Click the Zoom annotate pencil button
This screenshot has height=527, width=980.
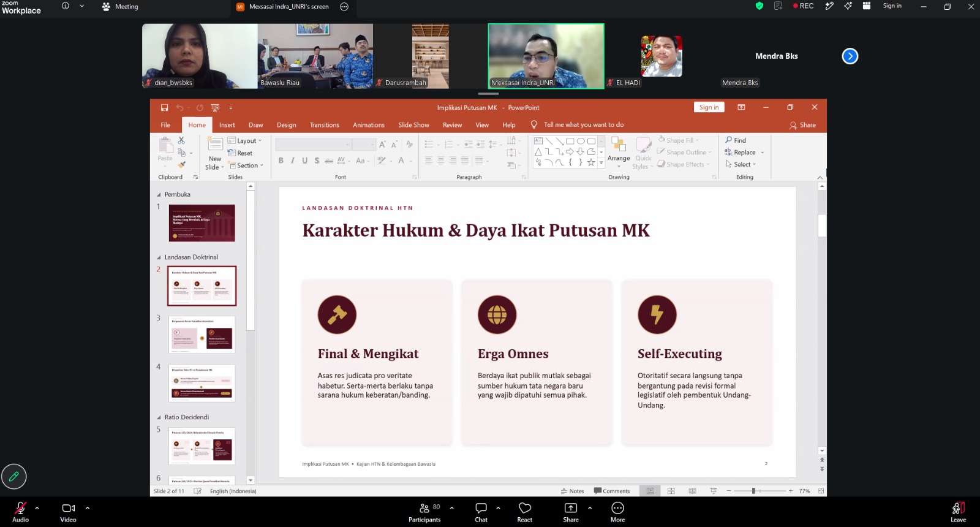pyautogui.click(x=14, y=476)
